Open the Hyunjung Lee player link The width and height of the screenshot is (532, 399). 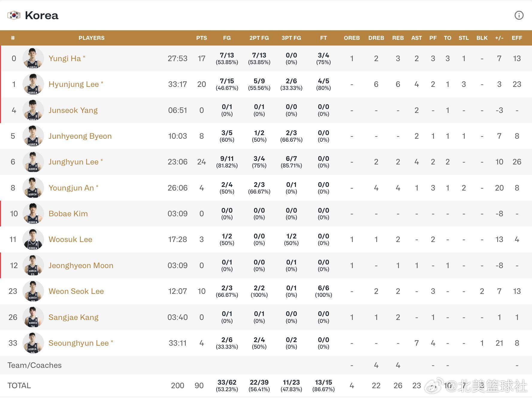click(74, 84)
